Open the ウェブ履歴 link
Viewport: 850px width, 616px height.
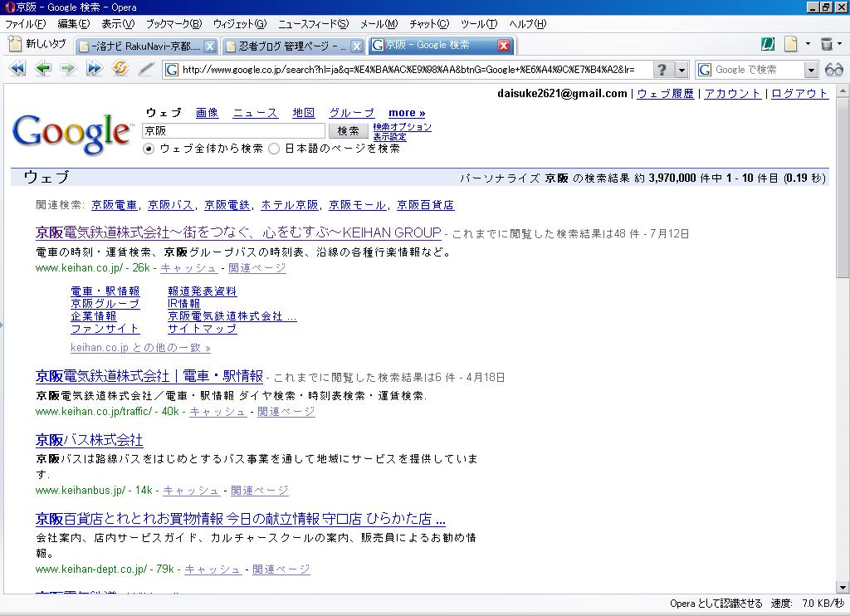pos(665,93)
